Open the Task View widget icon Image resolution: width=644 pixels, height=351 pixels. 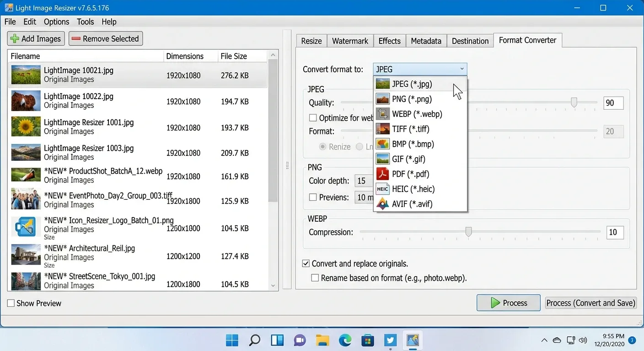(x=277, y=340)
